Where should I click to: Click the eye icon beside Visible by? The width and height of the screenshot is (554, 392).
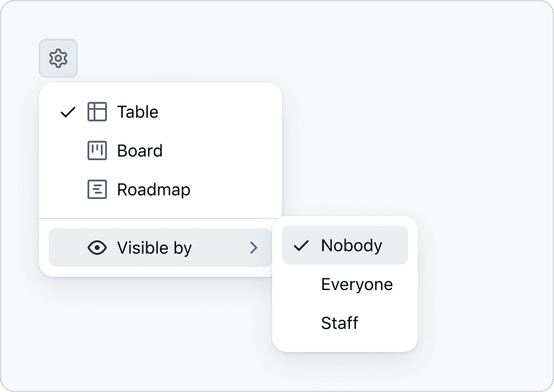[x=97, y=248]
